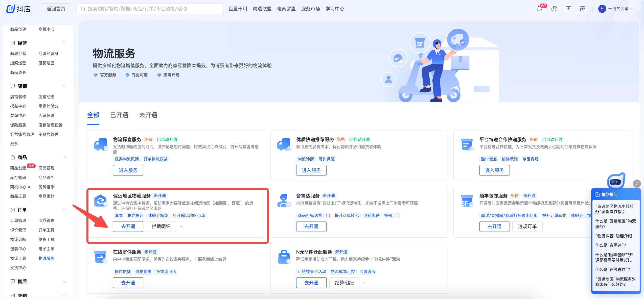This screenshot has width=644, height=299.
Task: Open more options next to 拦截明细
Action: (181, 226)
